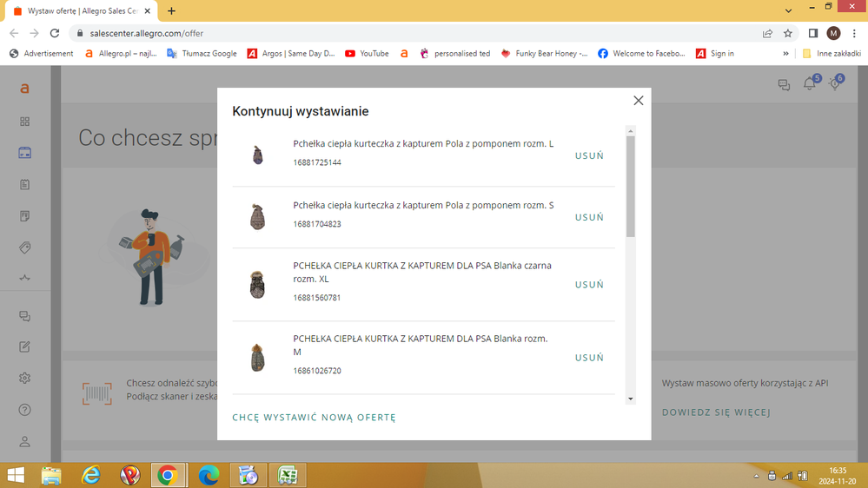Expand hidden bookmarks chevron
The width and height of the screenshot is (868, 488).
[x=785, y=53]
